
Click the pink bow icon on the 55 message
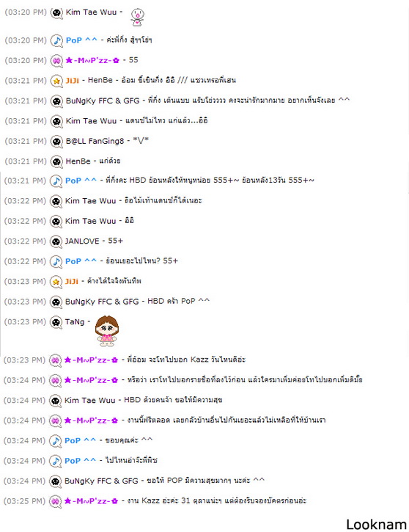56,61
